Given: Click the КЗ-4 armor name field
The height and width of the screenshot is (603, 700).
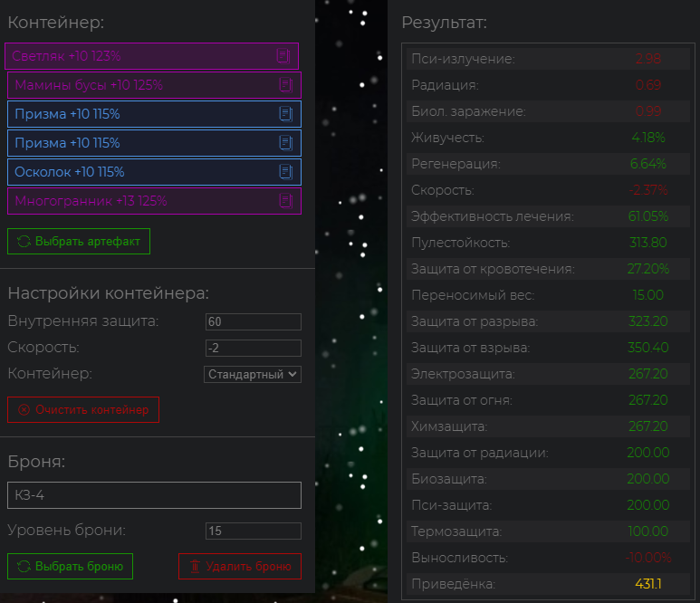Looking at the screenshot, I should 155,495.
